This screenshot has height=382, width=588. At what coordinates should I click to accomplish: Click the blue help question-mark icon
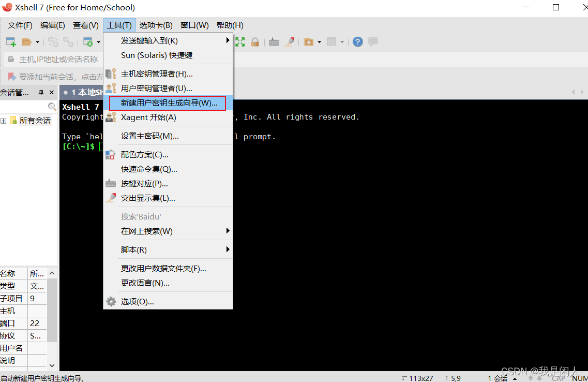coord(358,42)
